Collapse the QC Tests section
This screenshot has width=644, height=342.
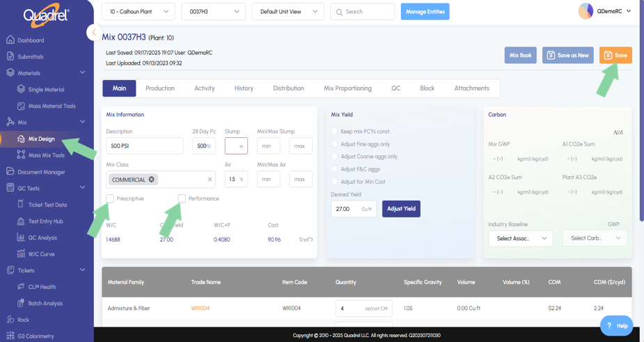(x=83, y=188)
